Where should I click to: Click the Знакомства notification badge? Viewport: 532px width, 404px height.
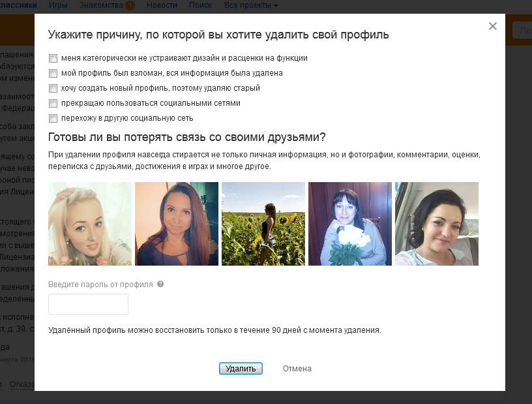[x=130, y=6]
